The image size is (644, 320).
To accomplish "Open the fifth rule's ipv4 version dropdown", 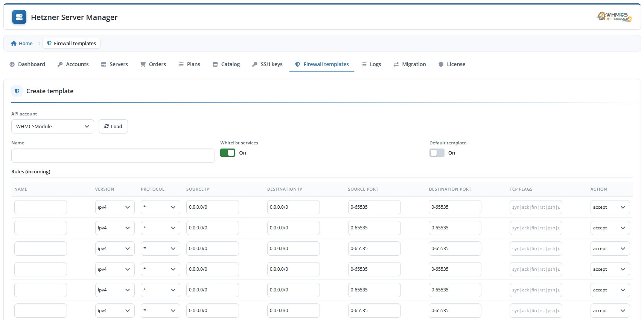I will [115, 290].
